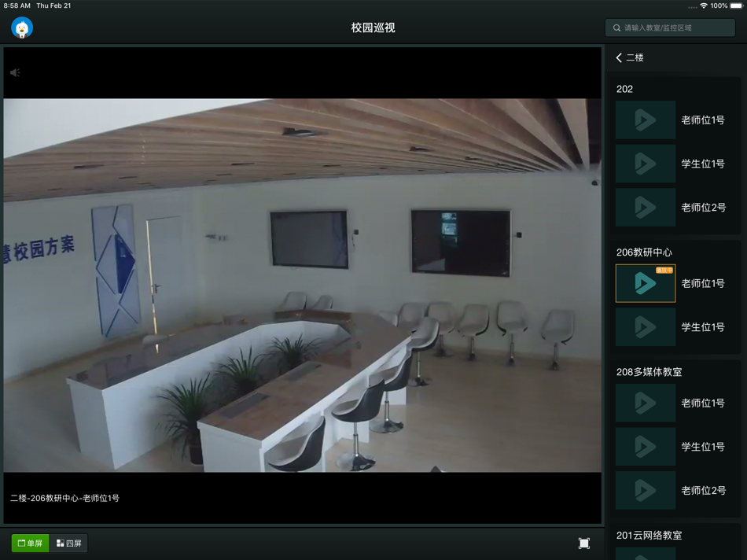Click the 学生位1号 label under 206教研中心
The height and width of the screenshot is (560, 747).
[703, 327]
